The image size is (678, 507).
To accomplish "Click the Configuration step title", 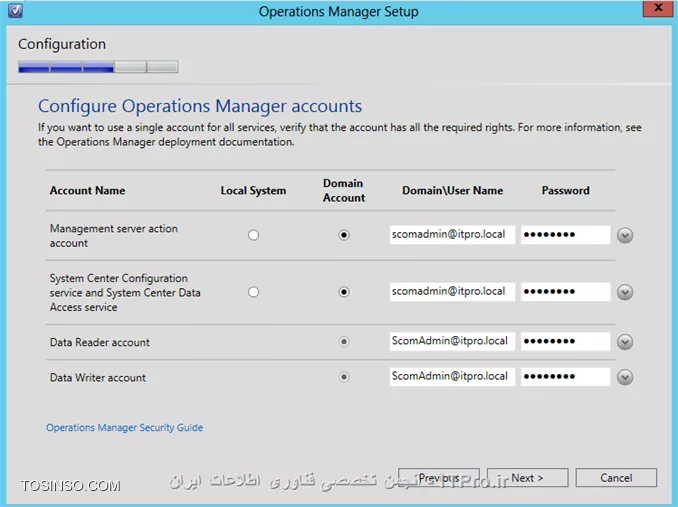I will pos(62,44).
